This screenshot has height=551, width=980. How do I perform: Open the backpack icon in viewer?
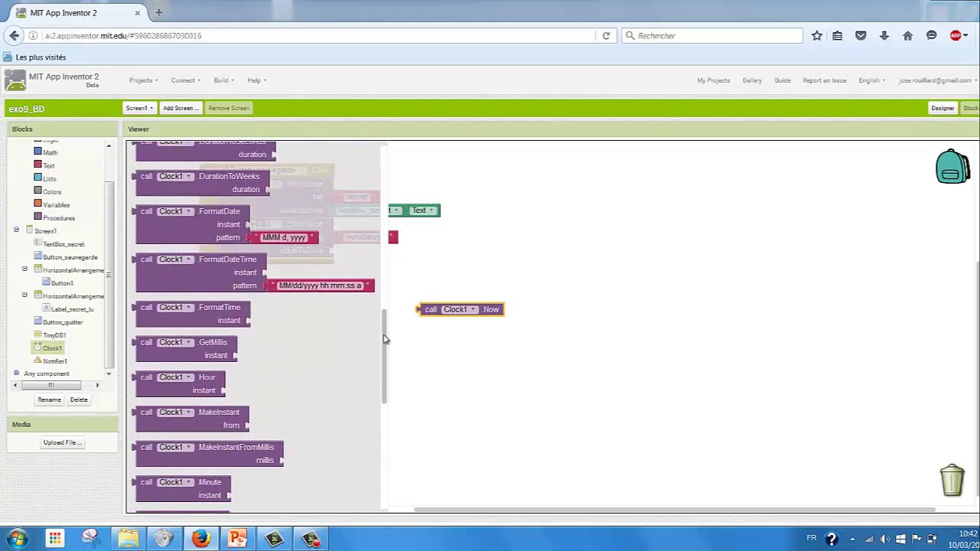tap(952, 166)
